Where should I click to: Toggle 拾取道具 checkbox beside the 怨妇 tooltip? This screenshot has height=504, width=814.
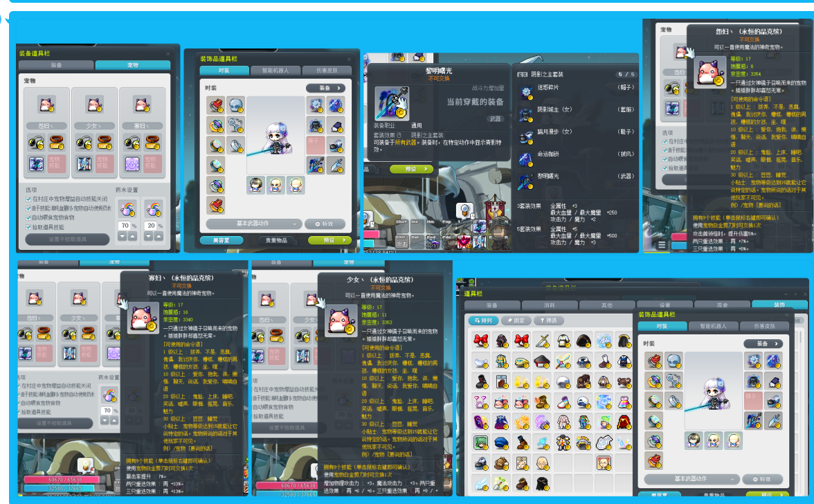tap(665, 168)
